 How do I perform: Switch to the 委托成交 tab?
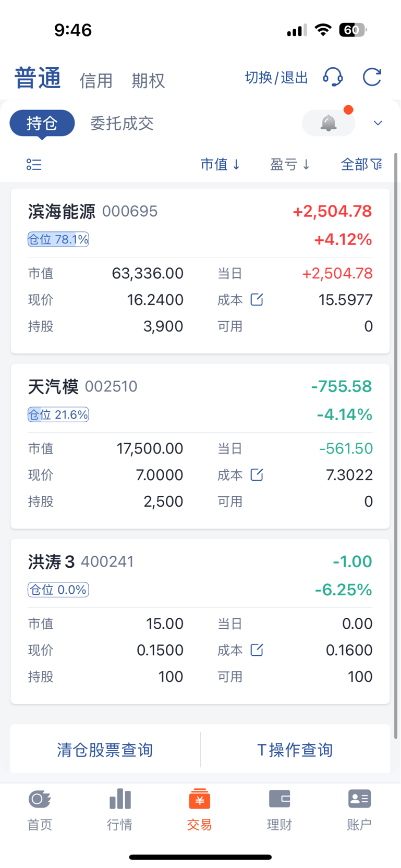pyautogui.click(x=122, y=124)
